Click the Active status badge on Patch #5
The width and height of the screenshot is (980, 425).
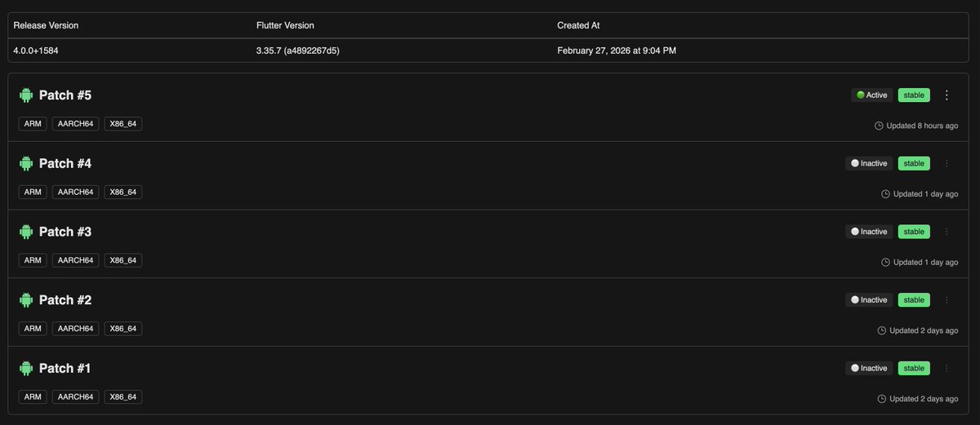click(x=871, y=95)
